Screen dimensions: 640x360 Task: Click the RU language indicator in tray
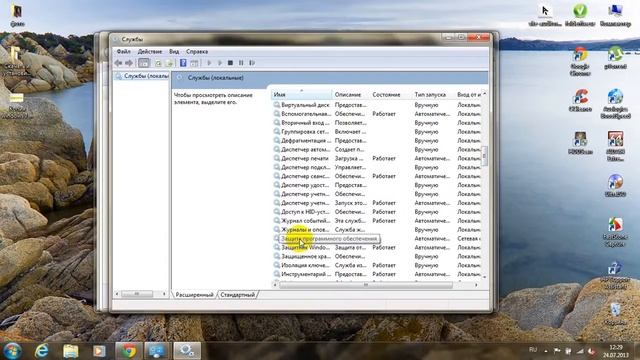coord(533,350)
